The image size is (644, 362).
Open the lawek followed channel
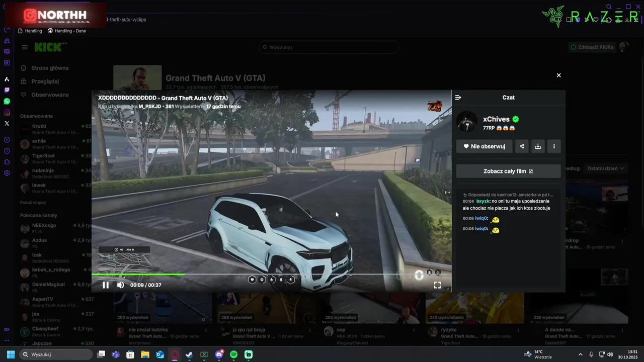coord(55,188)
